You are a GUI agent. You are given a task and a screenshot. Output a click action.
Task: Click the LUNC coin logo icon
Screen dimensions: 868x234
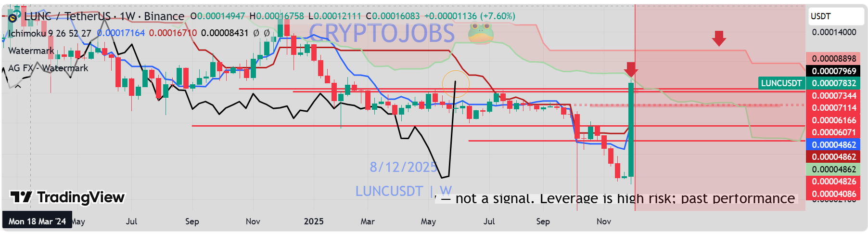tap(13, 17)
